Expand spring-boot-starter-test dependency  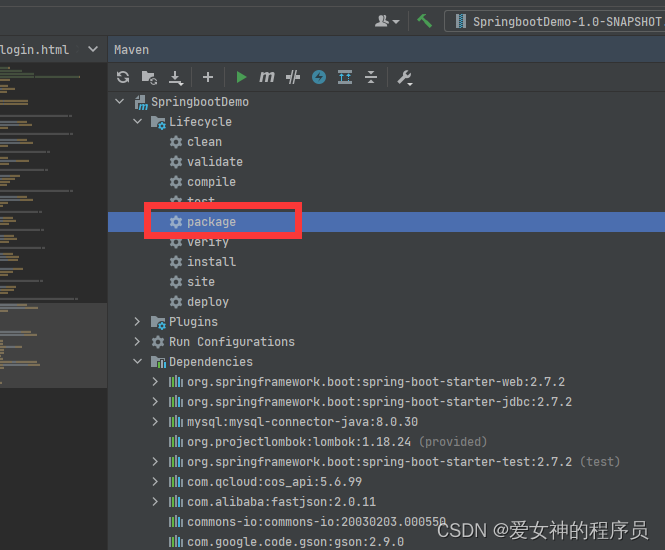pos(155,461)
